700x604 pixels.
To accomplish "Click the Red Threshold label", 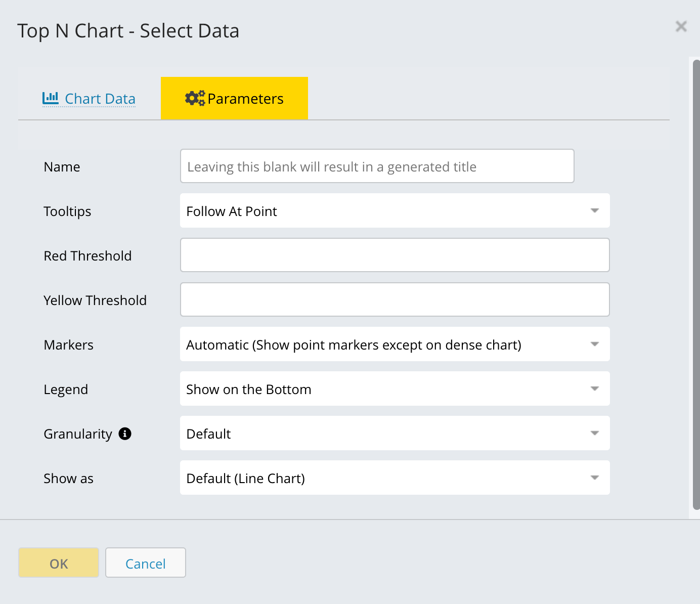I will (x=88, y=256).
